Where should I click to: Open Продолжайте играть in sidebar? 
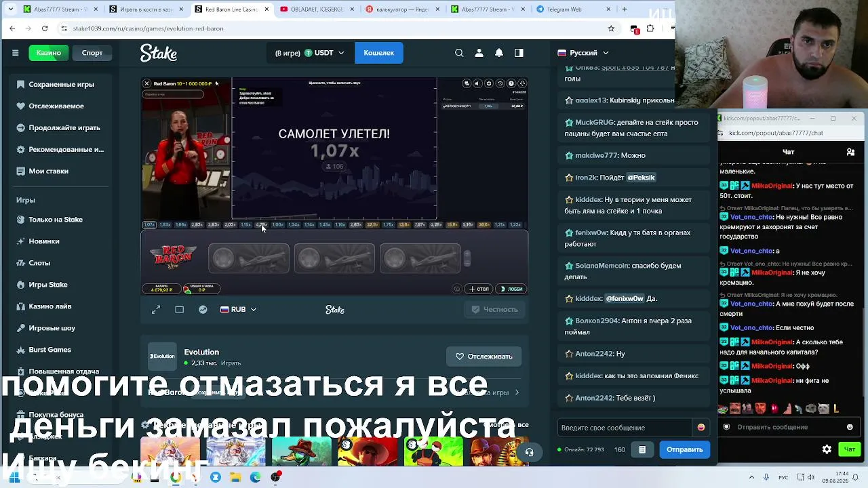point(64,127)
